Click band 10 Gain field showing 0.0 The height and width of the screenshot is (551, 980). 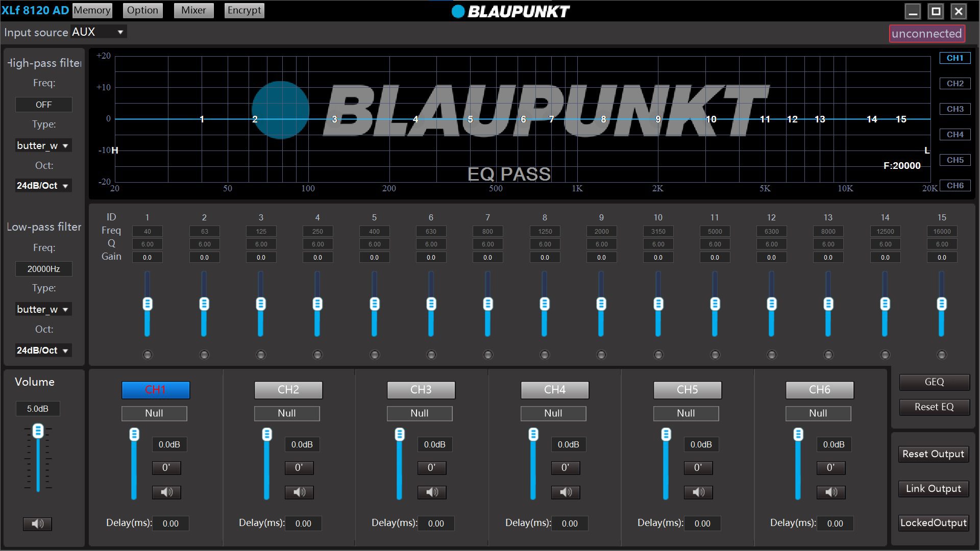point(658,258)
